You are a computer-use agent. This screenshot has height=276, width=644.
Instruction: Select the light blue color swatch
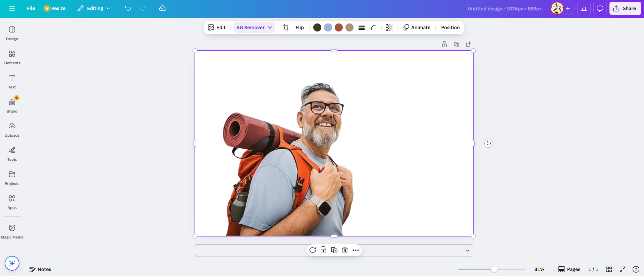pos(328,27)
